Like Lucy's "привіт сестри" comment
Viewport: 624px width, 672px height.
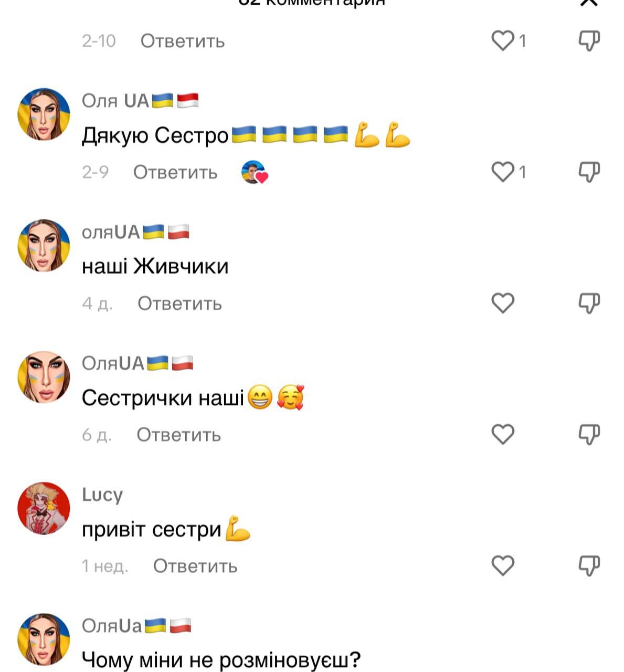(503, 565)
